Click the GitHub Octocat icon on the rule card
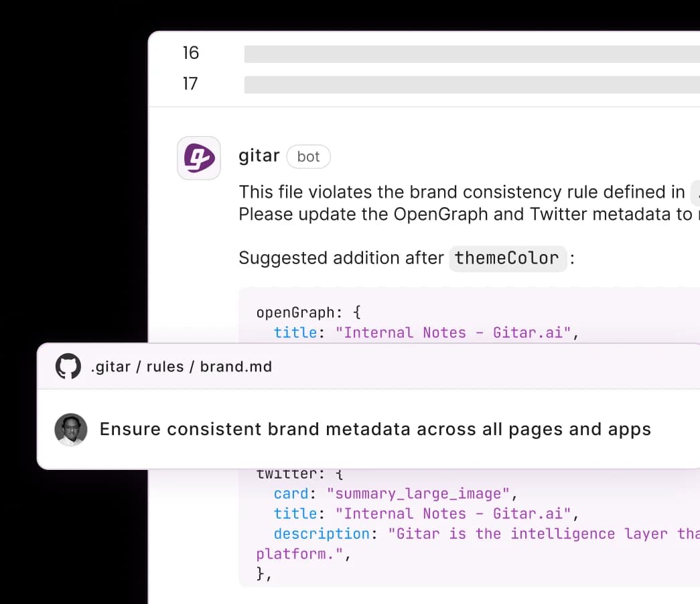Viewport: 700px width, 604px height. [67, 366]
